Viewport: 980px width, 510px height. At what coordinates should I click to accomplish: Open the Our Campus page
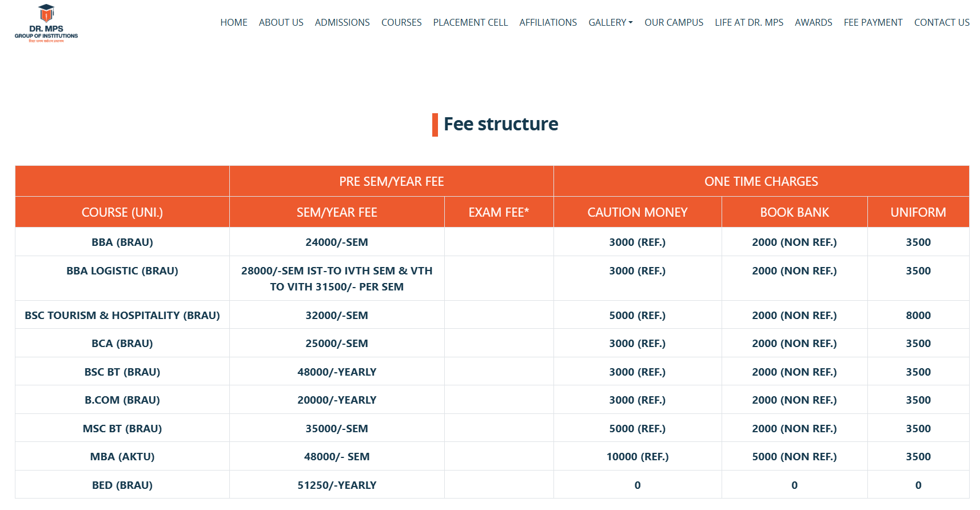(674, 22)
